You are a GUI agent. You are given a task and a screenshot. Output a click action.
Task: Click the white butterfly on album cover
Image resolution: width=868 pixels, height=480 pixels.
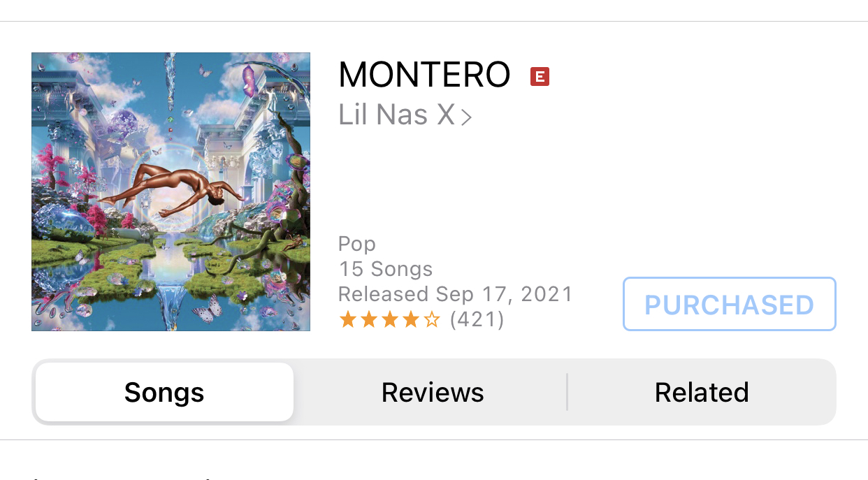tap(208, 307)
